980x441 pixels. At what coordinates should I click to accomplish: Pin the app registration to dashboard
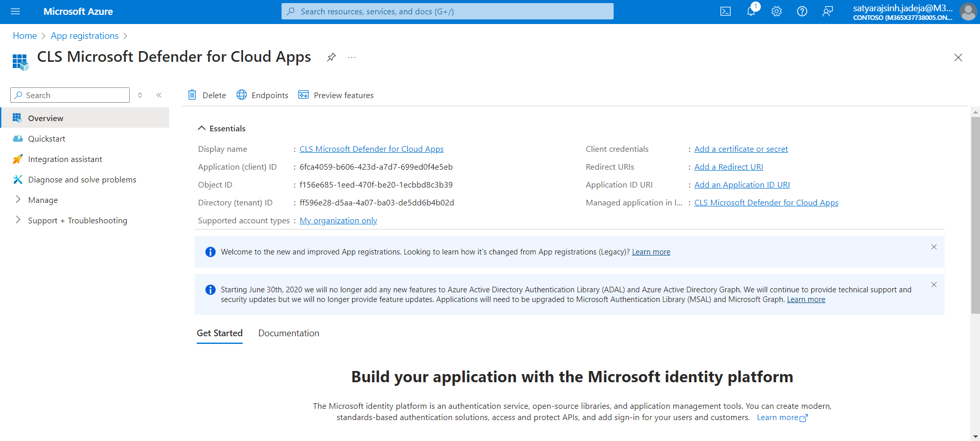pyautogui.click(x=332, y=57)
